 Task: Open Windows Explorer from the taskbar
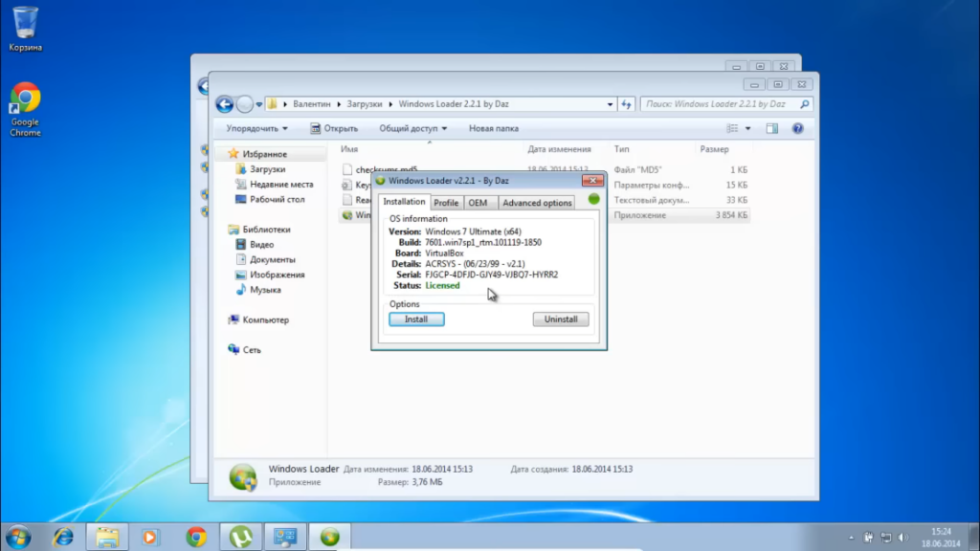tap(107, 538)
